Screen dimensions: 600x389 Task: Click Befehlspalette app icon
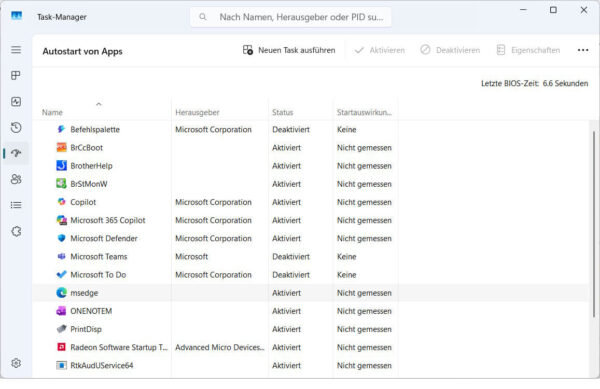(x=61, y=129)
